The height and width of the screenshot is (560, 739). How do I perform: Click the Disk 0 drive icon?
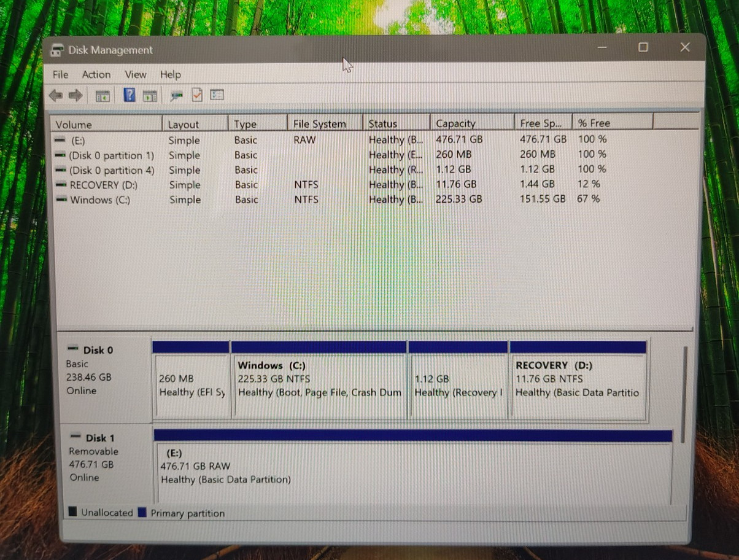click(x=73, y=349)
